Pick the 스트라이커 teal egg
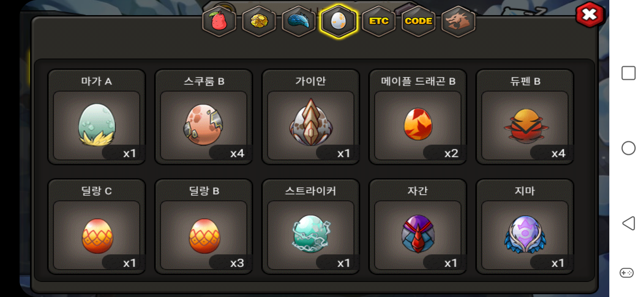644x297 pixels. pyautogui.click(x=311, y=227)
